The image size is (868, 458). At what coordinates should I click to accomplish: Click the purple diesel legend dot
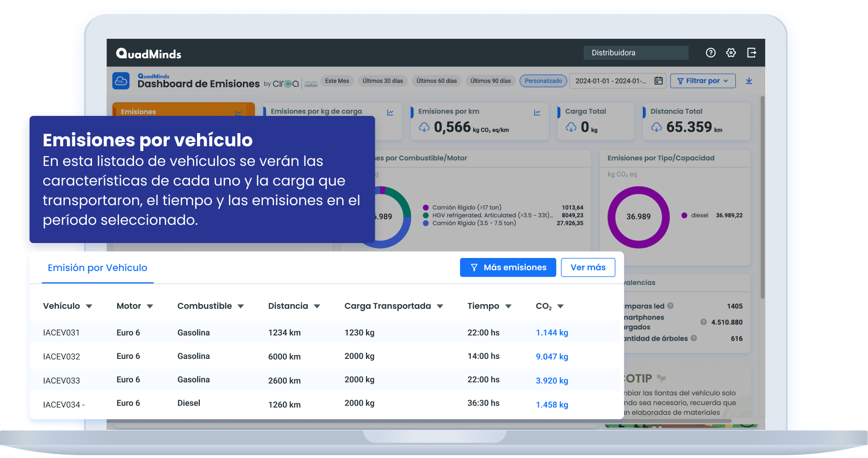point(684,215)
